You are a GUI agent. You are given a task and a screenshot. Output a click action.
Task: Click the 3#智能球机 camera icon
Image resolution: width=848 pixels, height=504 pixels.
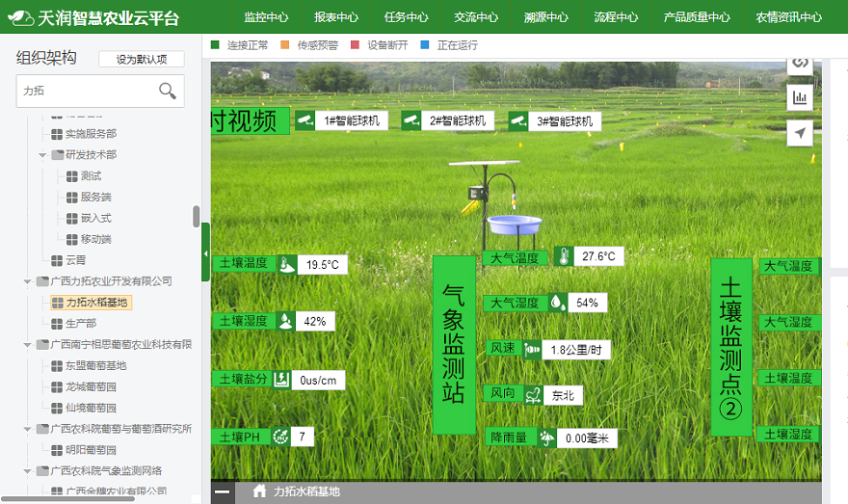(518, 120)
